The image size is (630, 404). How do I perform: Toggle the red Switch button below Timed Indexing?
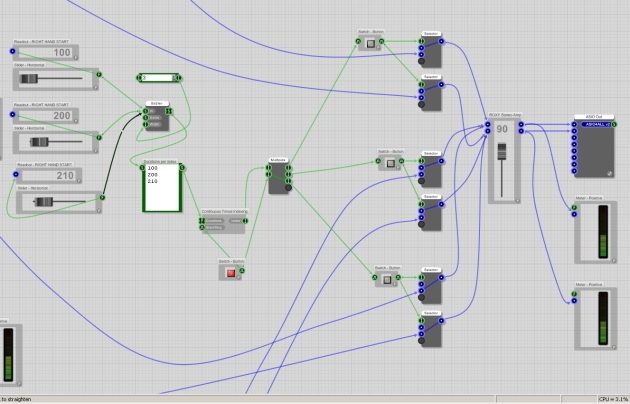tap(230, 272)
